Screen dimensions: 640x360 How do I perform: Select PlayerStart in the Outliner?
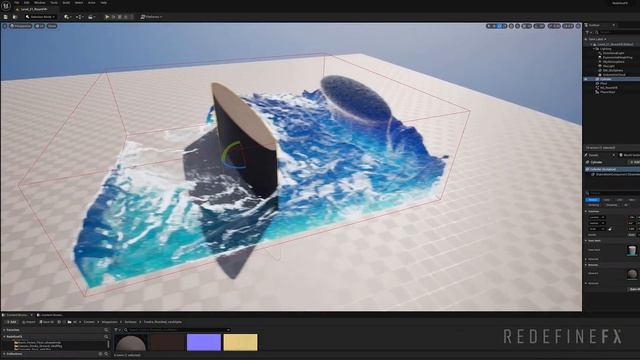coord(607,92)
